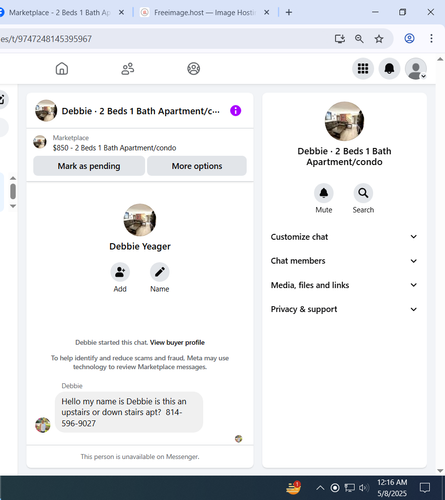Expand the Privacy & support section

click(344, 309)
